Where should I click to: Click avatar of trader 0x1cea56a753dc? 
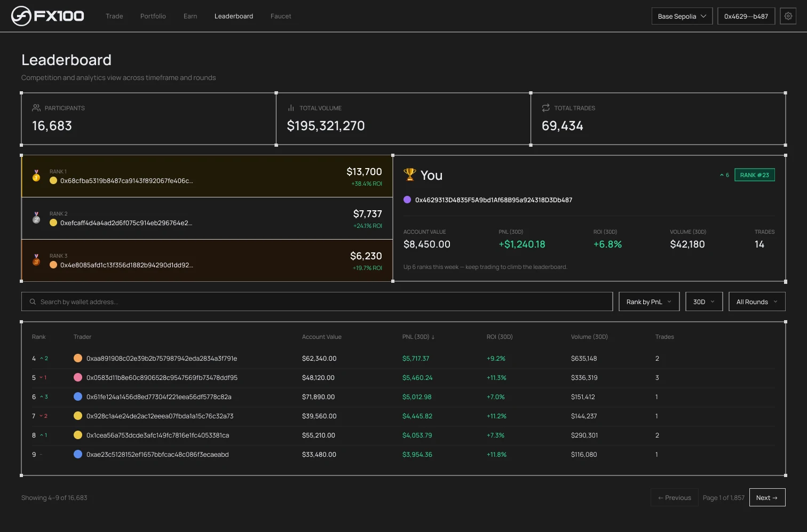[78, 435]
